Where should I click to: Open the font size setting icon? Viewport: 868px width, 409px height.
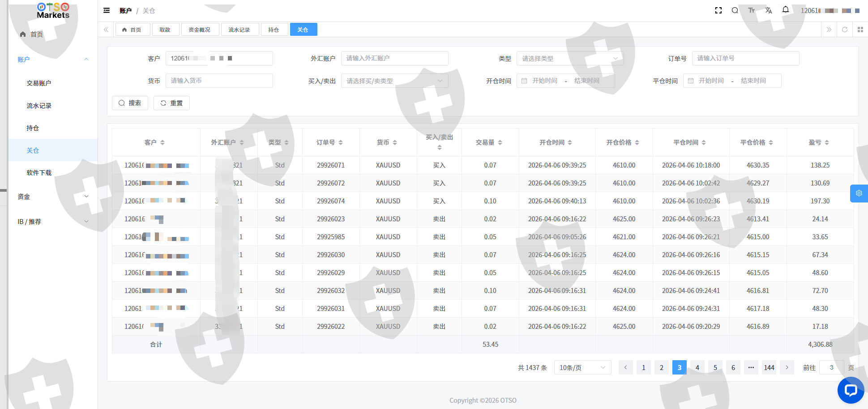tap(752, 10)
